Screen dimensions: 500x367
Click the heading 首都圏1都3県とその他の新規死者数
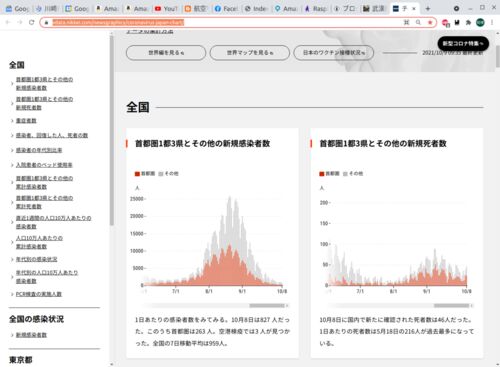(x=383, y=144)
